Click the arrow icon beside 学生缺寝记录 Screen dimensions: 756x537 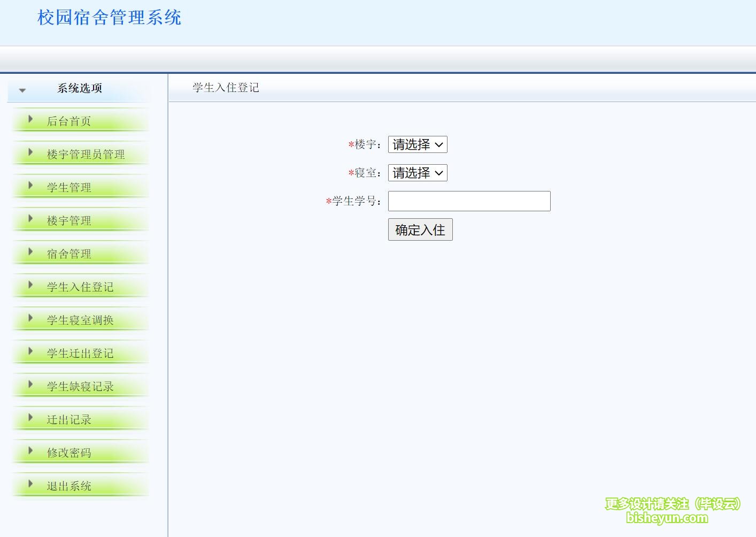(30, 386)
